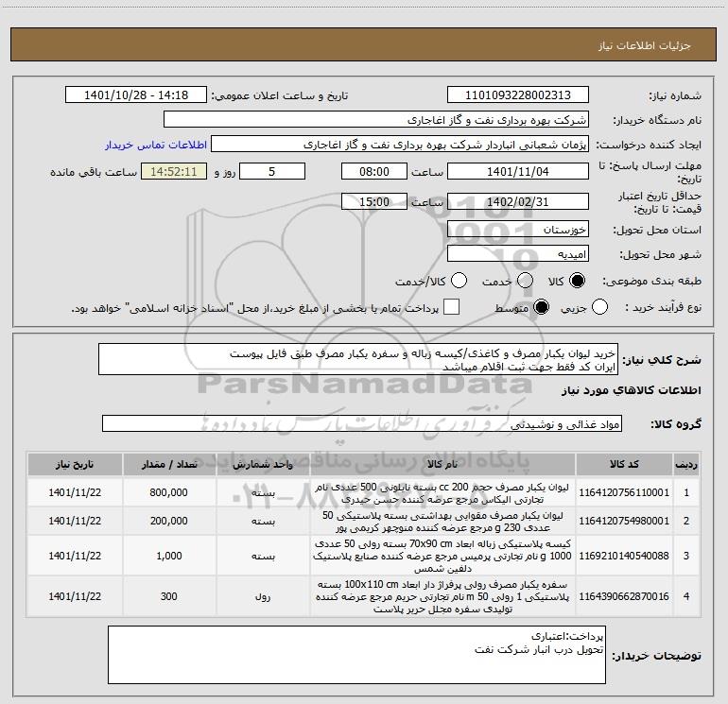Click the جزئیات اطلاعات نیاز page header
Screen dimensions: 728x704
tap(645, 45)
